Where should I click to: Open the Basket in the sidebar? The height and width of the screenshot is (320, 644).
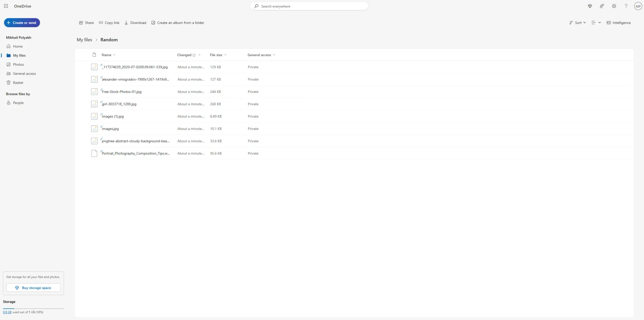click(x=18, y=82)
